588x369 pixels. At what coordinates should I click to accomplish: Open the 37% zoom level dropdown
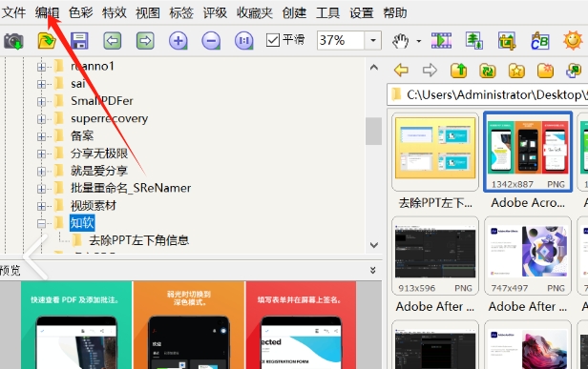pos(372,40)
